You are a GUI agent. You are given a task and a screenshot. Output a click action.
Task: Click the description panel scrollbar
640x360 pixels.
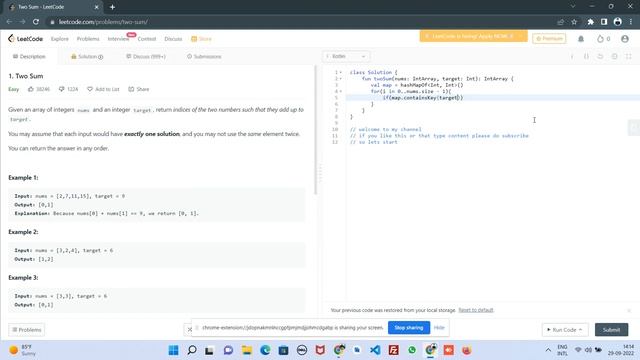click(316, 131)
